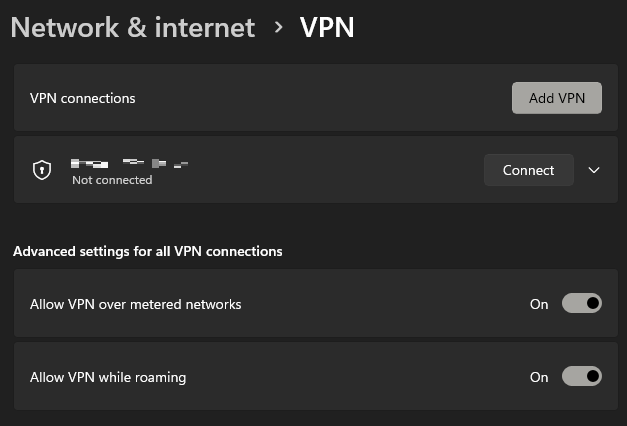Click the blurred VPN connection name
This screenshot has height=426, width=627.
click(x=130, y=163)
